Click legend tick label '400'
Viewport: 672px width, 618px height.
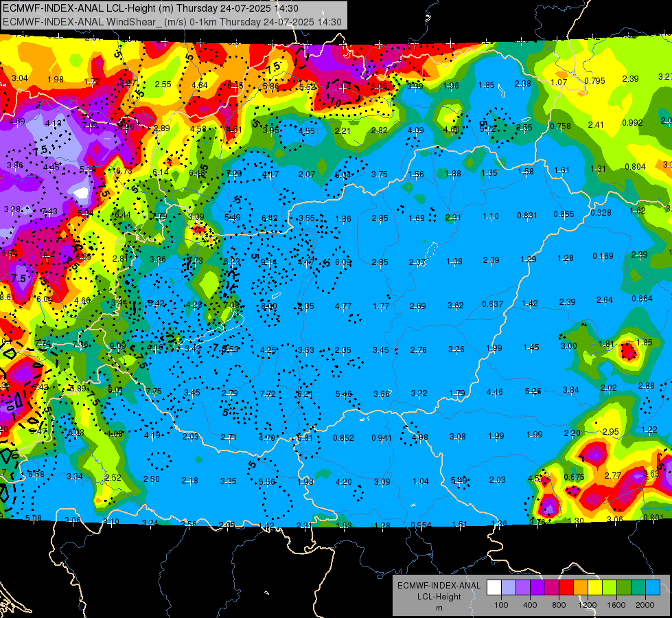coord(530,605)
